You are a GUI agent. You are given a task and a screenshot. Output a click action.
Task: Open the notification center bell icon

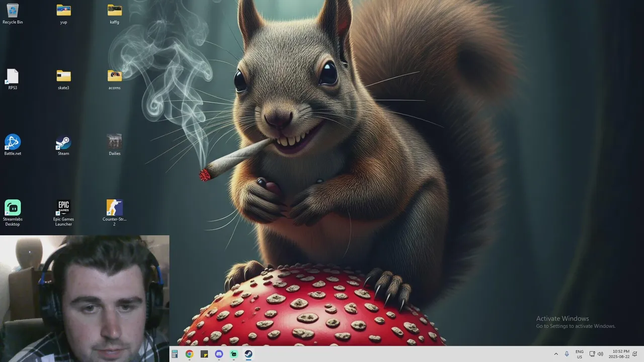[x=635, y=354]
